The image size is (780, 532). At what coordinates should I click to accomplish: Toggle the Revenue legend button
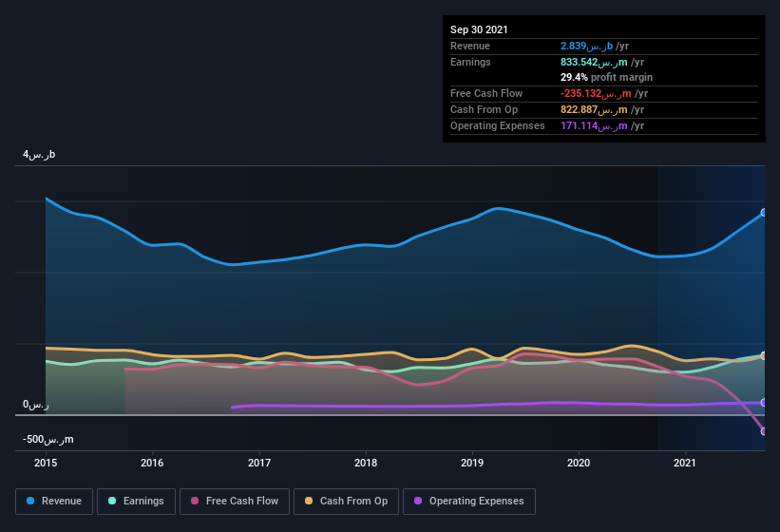tap(54, 502)
